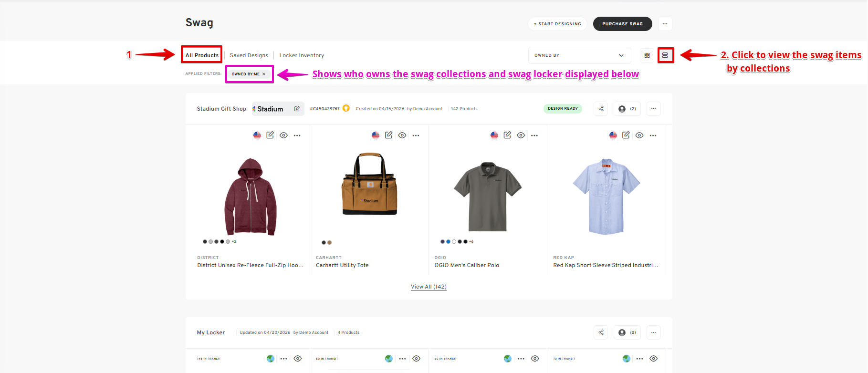Preview the OGIO polo with eye icon
This screenshot has width=868, height=373.
click(x=521, y=135)
